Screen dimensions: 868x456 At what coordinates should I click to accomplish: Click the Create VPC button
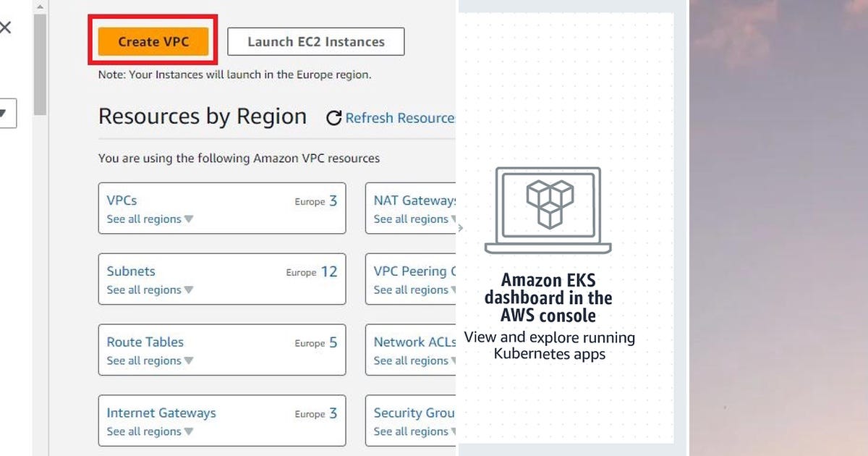[x=152, y=41]
